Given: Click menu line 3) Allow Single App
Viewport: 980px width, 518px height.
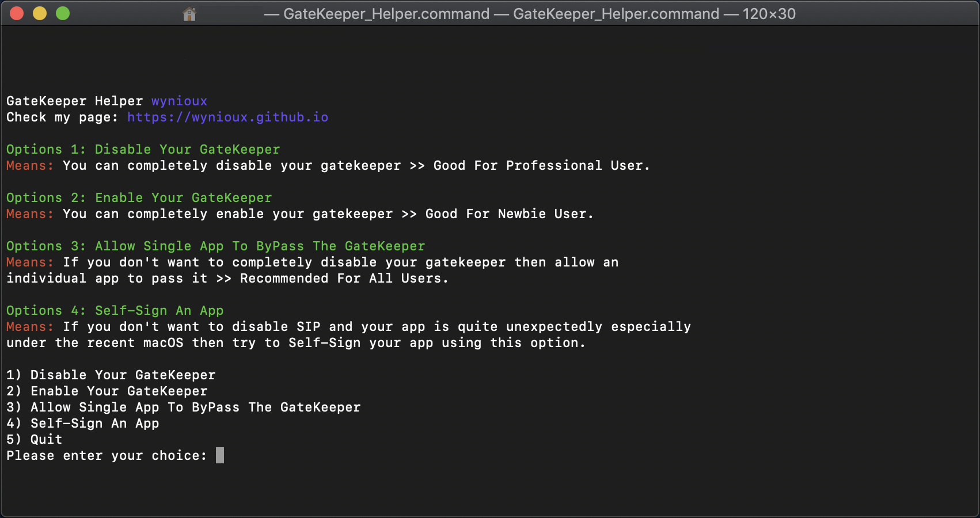Looking at the screenshot, I should pos(183,407).
